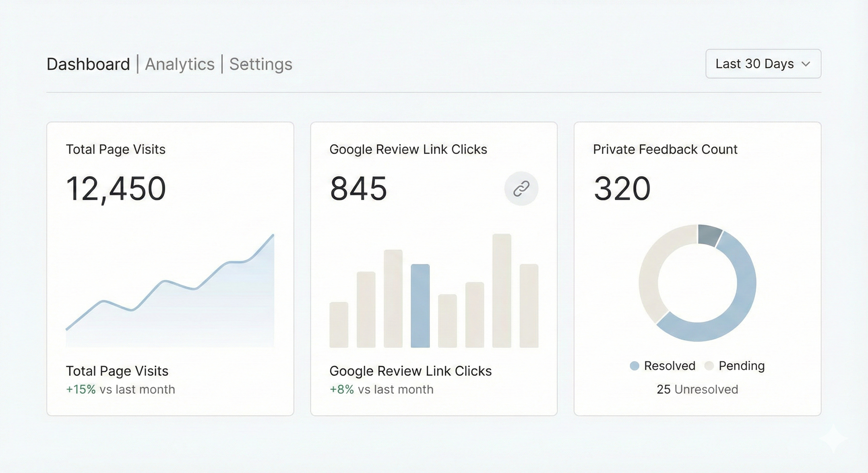Click the +15% vs last month text
The width and height of the screenshot is (868, 473).
(x=120, y=389)
